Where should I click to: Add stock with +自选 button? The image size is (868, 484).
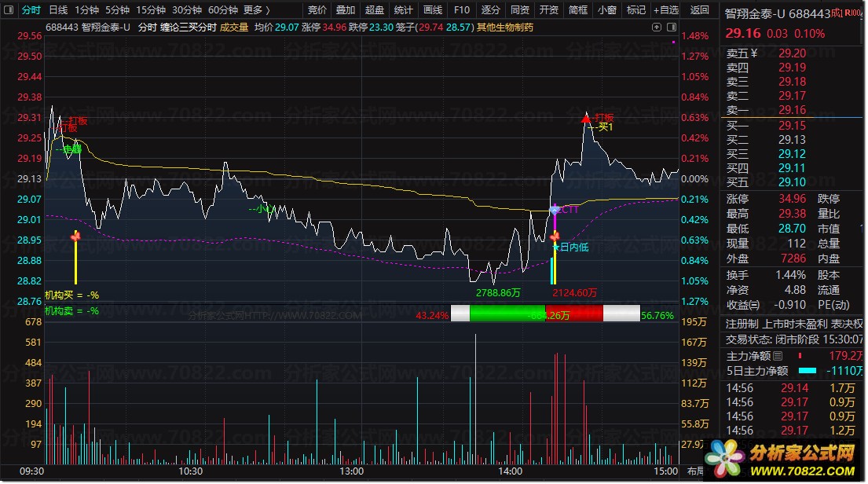(x=666, y=10)
